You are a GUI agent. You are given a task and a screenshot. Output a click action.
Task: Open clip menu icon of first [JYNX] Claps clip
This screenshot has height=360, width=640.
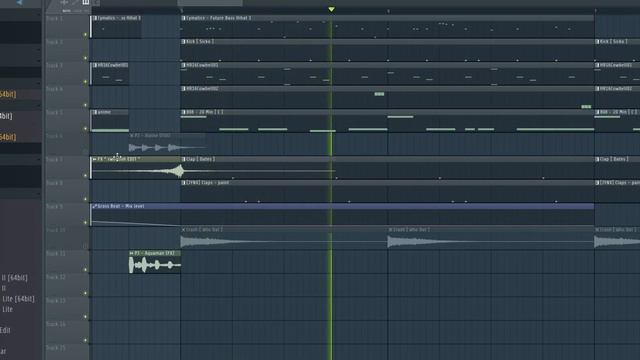pyautogui.click(x=183, y=183)
